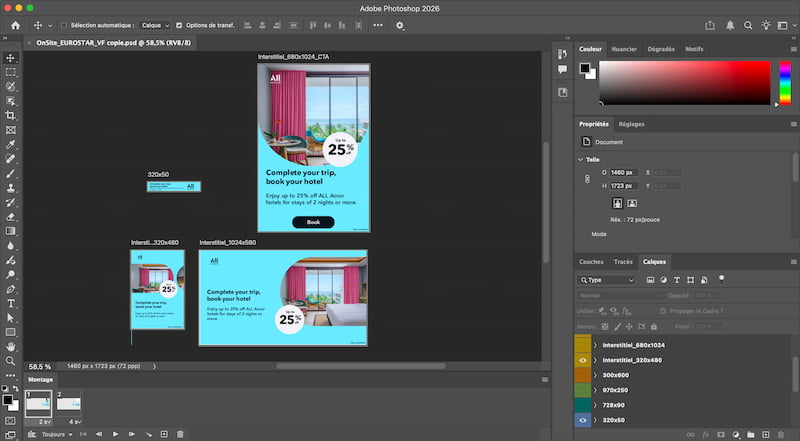Delete layer with Calques trash icon

[781, 434]
